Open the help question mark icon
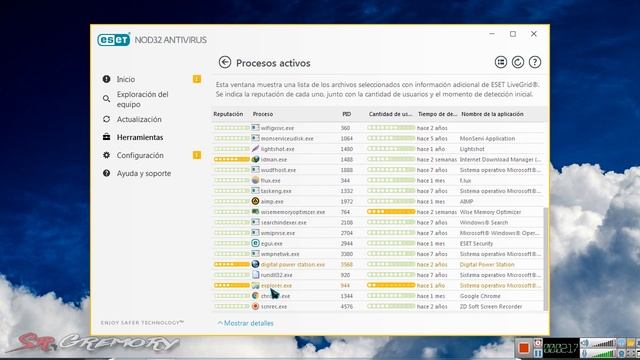This screenshot has height=360, width=640. pyautogui.click(x=535, y=62)
